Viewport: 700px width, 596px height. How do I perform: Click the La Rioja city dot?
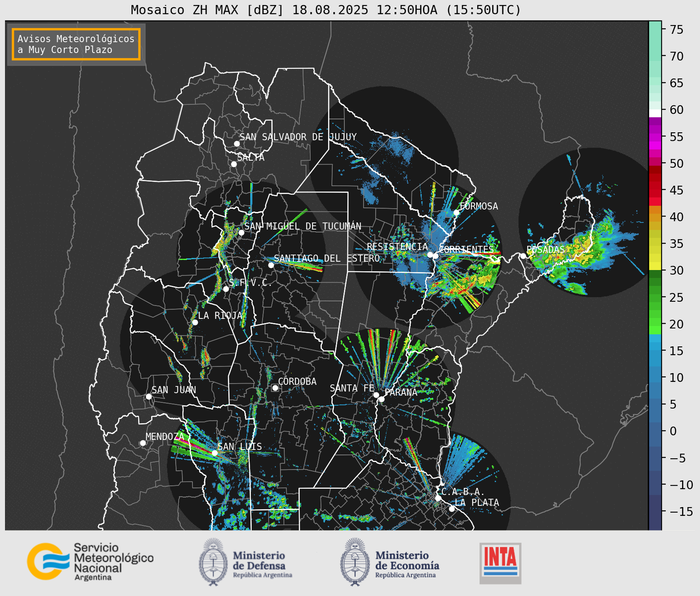[195, 322]
